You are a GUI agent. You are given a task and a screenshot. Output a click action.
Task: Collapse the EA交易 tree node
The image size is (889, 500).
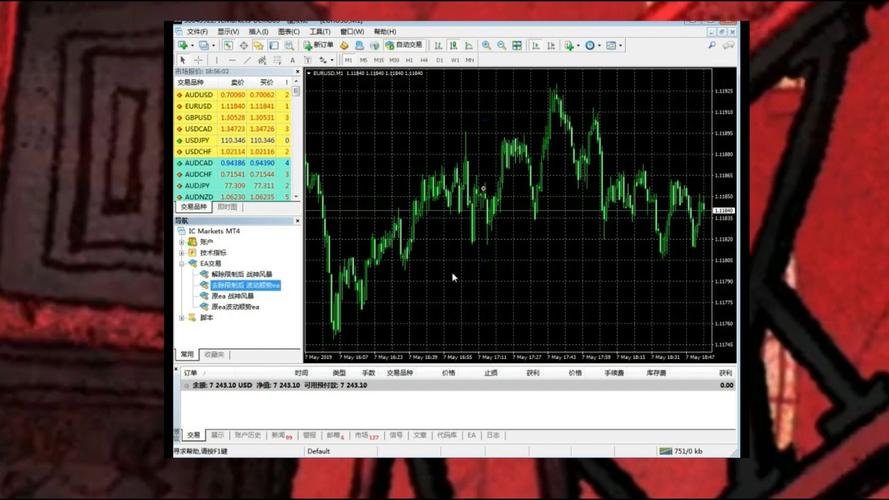[x=182, y=264]
